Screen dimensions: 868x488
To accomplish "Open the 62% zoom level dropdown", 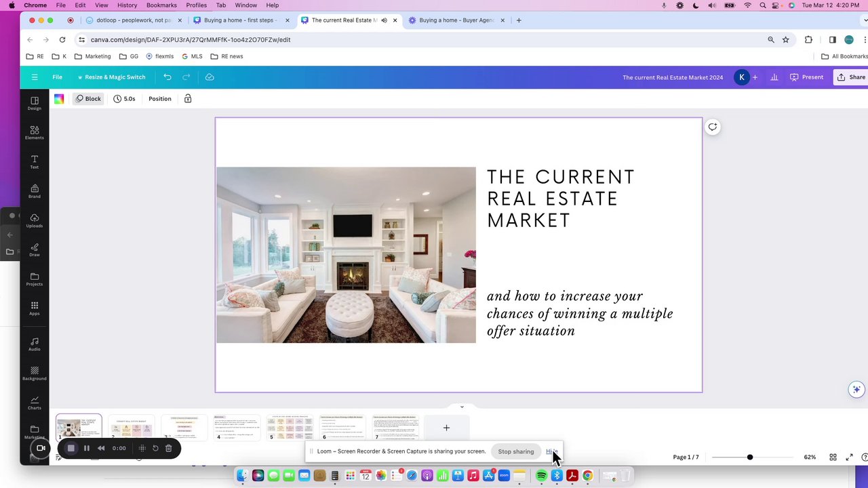I will [810, 457].
